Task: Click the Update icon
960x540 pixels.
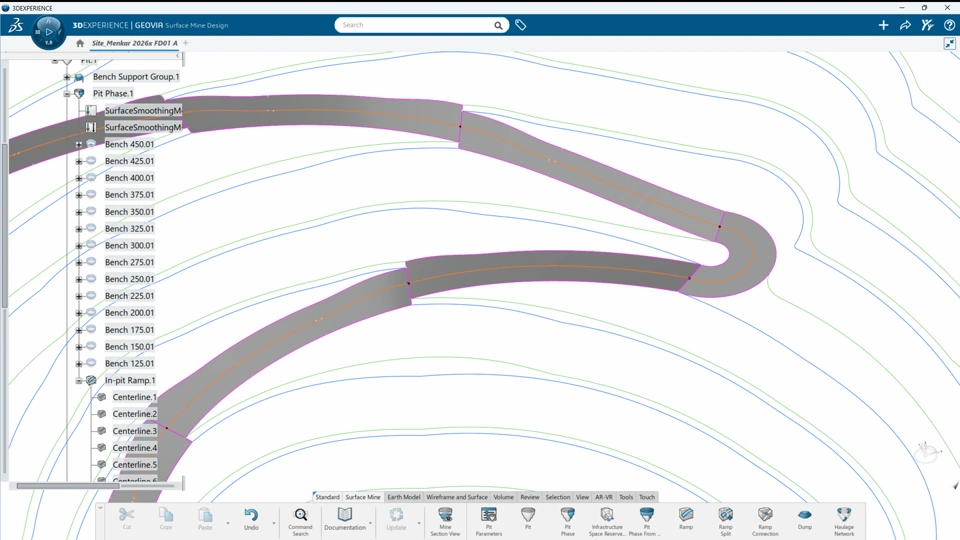Action: [396, 515]
